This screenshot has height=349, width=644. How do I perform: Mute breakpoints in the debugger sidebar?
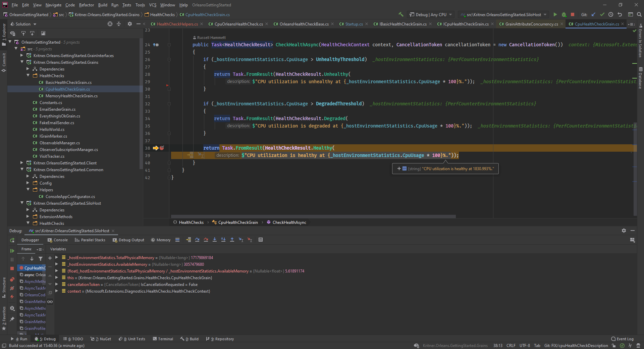click(12, 288)
